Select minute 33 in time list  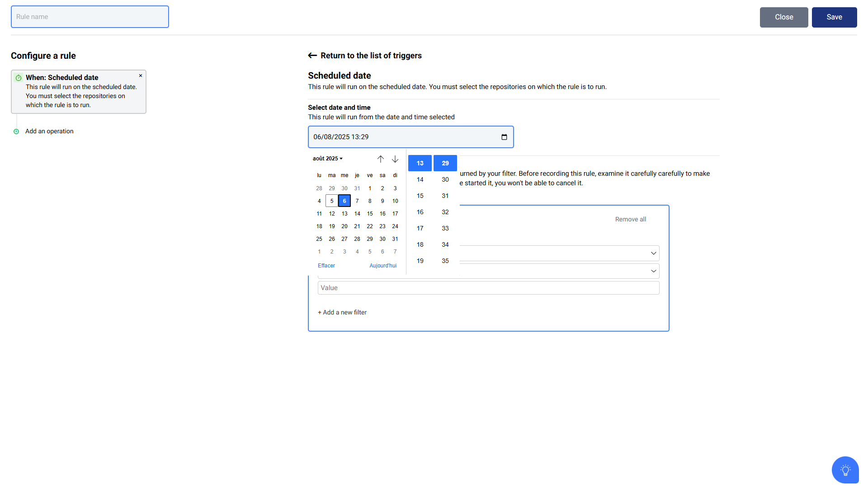click(445, 228)
